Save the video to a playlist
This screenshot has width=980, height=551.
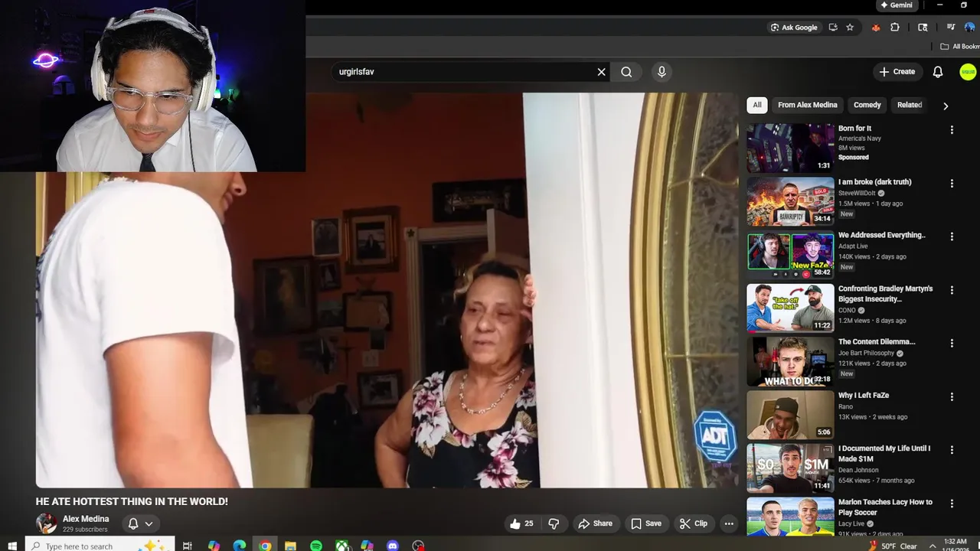645,523
